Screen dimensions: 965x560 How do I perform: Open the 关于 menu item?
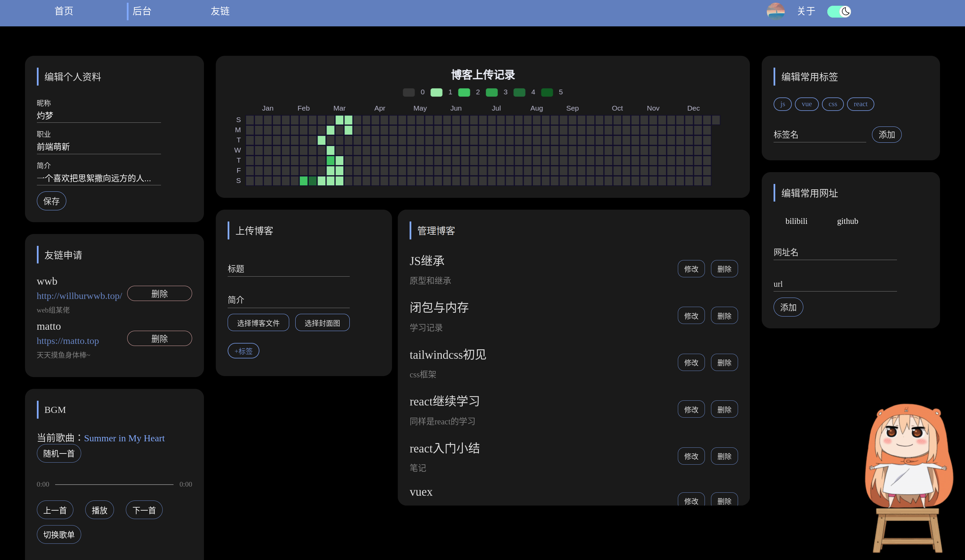point(806,11)
